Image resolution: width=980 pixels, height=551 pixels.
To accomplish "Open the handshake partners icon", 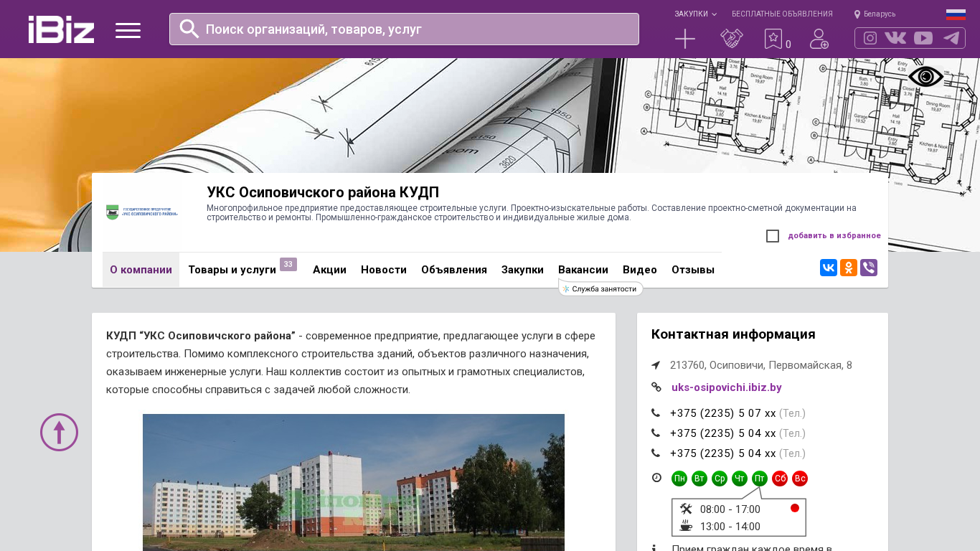I will pos(731,39).
